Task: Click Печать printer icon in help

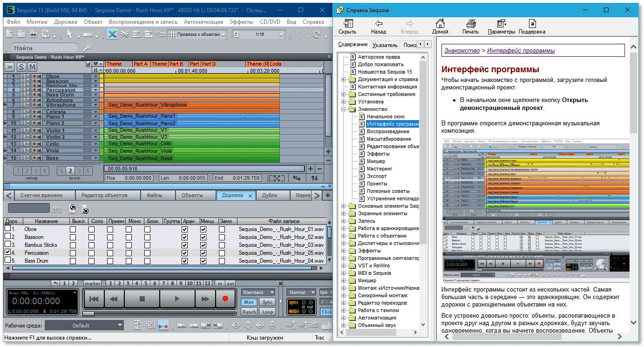Action: [x=471, y=27]
